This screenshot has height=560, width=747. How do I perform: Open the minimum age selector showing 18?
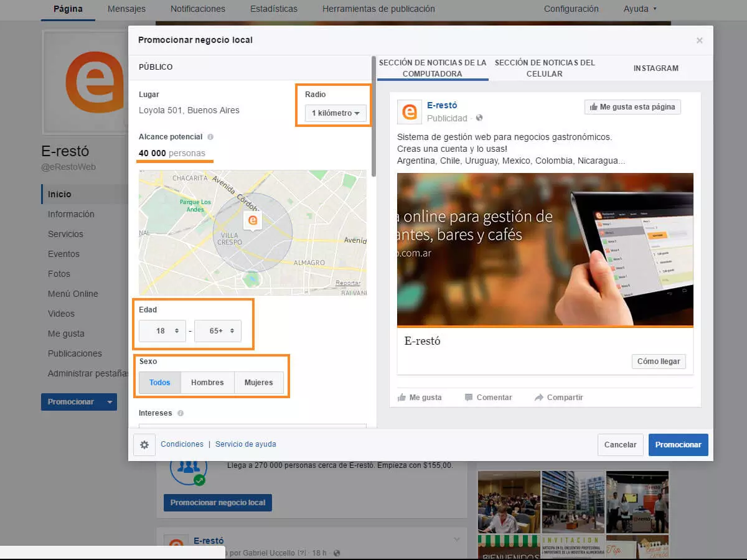(x=162, y=331)
